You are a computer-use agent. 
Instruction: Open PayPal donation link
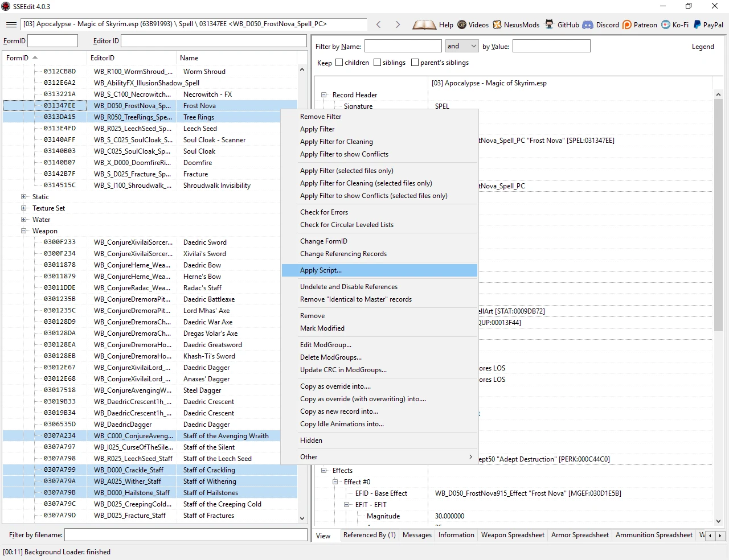(x=697, y=24)
